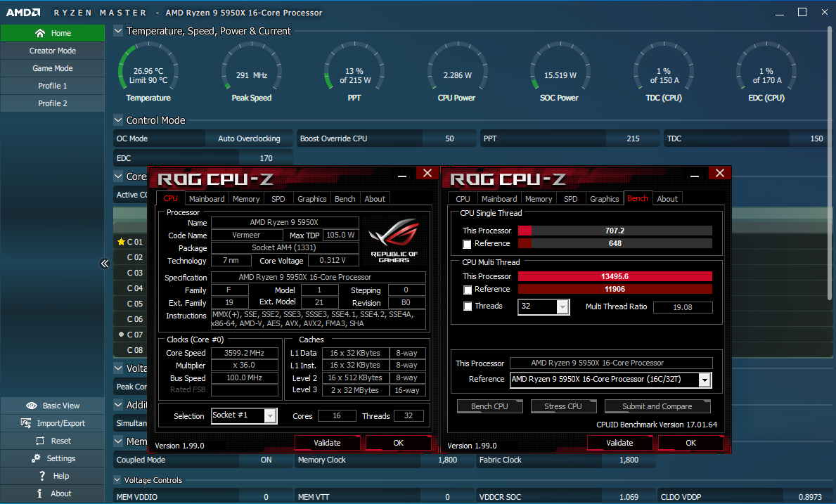
Task: Collapse the Control Mode section
Action: pos(118,120)
